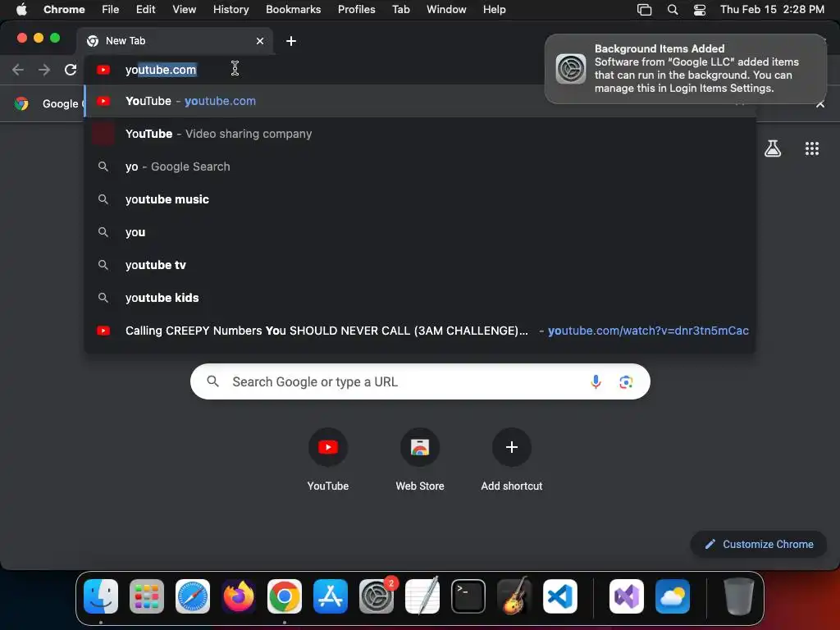Open a new tab with plus button

click(x=291, y=41)
